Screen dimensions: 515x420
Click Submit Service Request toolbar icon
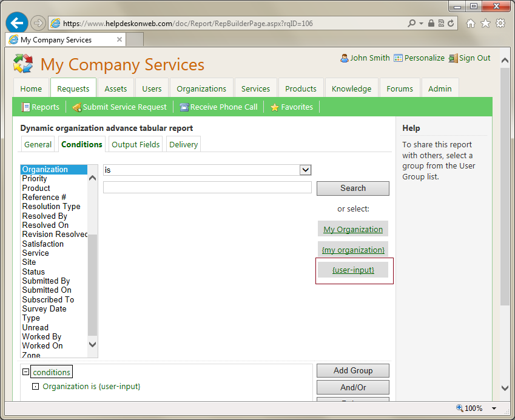76,107
